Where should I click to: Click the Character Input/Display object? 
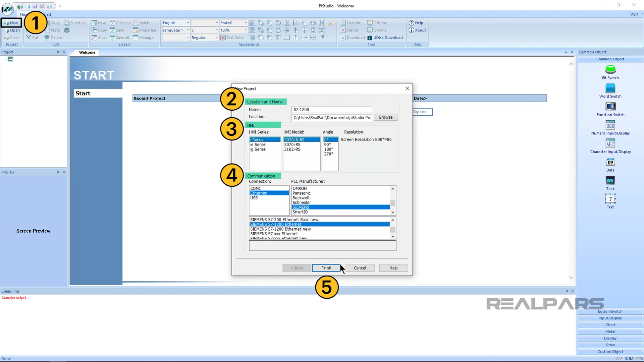click(x=610, y=146)
